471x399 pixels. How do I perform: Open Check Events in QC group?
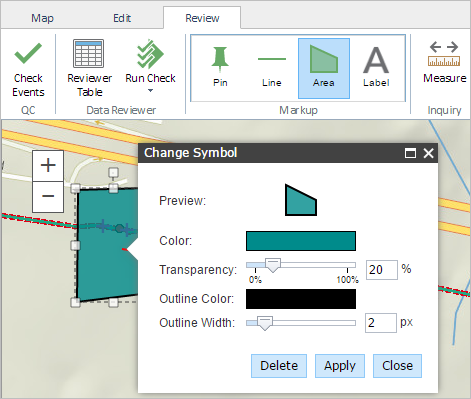[28, 70]
